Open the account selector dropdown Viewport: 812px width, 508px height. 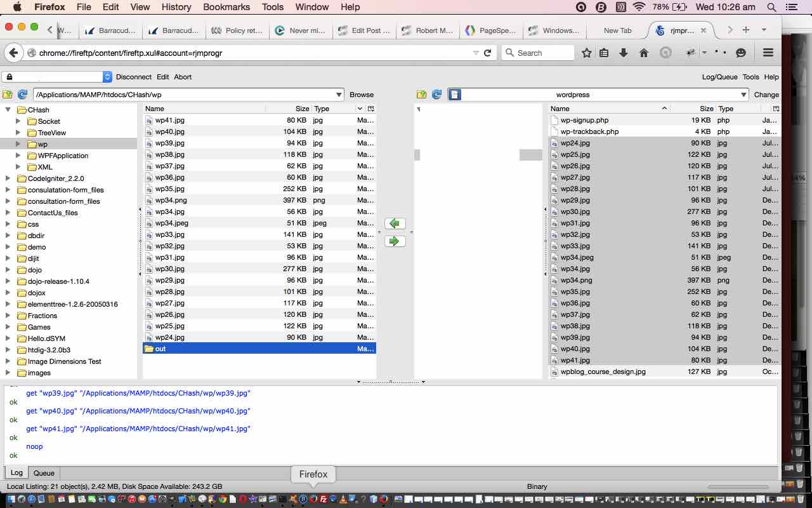coord(107,77)
